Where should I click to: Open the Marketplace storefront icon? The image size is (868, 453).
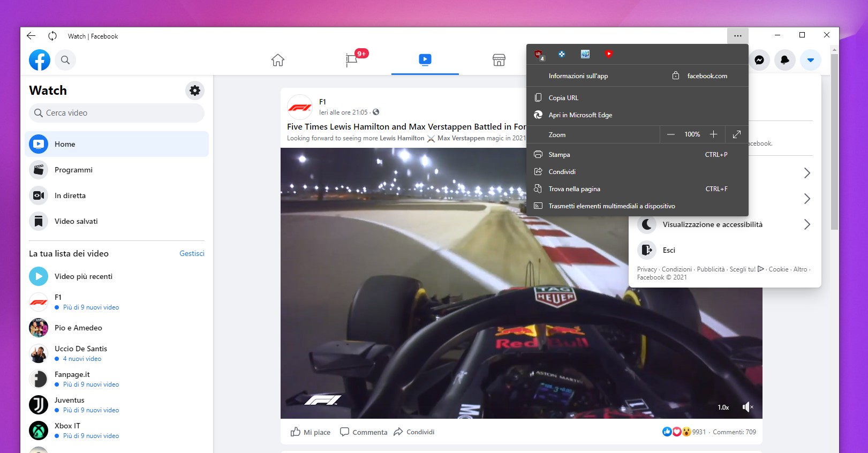pyautogui.click(x=499, y=60)
